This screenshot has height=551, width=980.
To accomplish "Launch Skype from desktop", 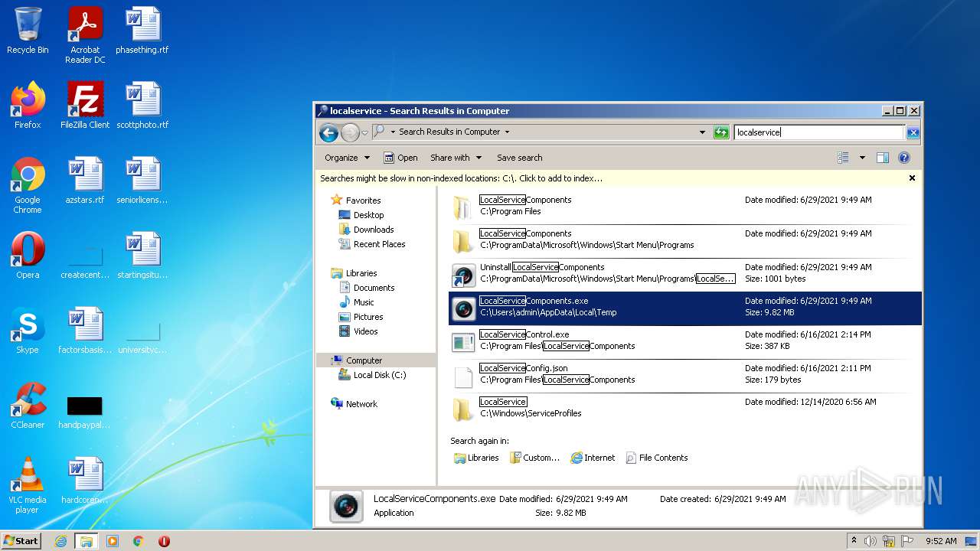I will (x=28, y=331).
